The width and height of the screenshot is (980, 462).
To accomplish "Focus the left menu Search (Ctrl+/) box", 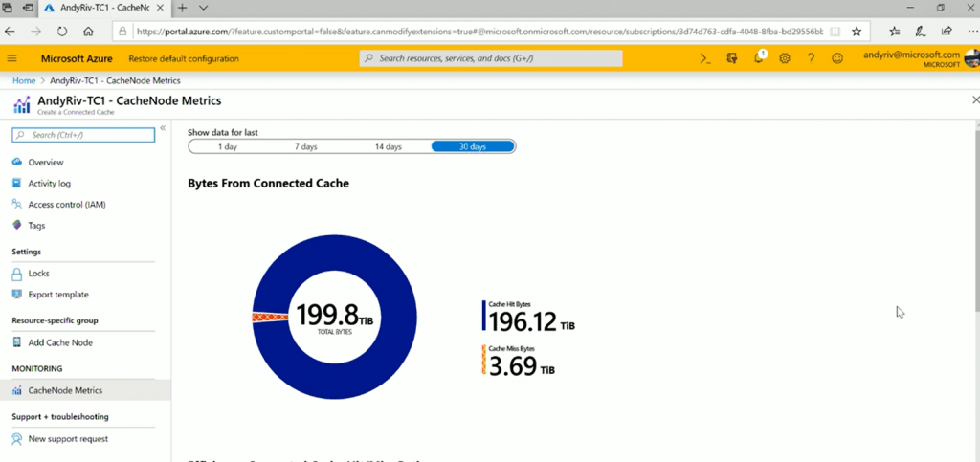I will point(83,135).
